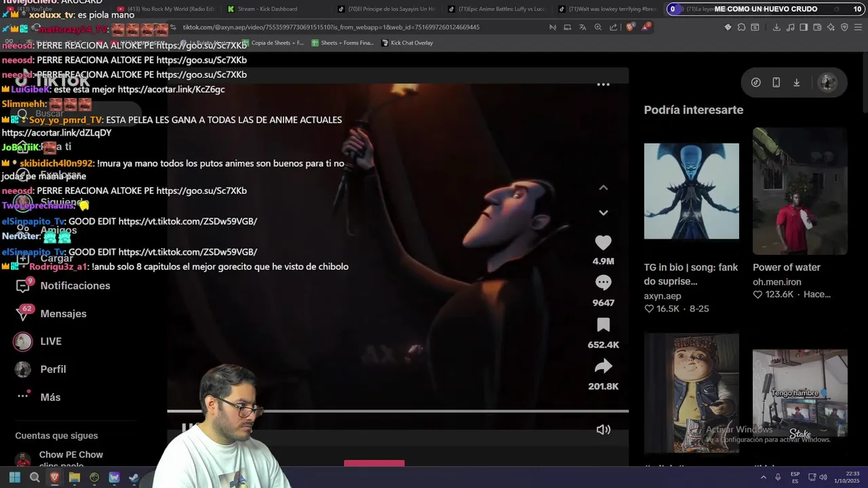Click acortar.link/KcZ6gc link in chat
The width and height of the screenshot is (868, 488).
tap(171, 89)
